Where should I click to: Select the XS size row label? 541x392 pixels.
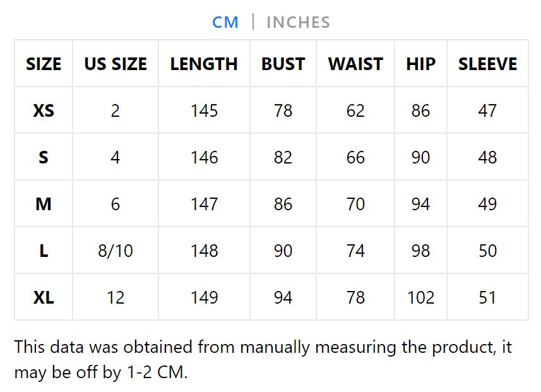click(44, 110)
